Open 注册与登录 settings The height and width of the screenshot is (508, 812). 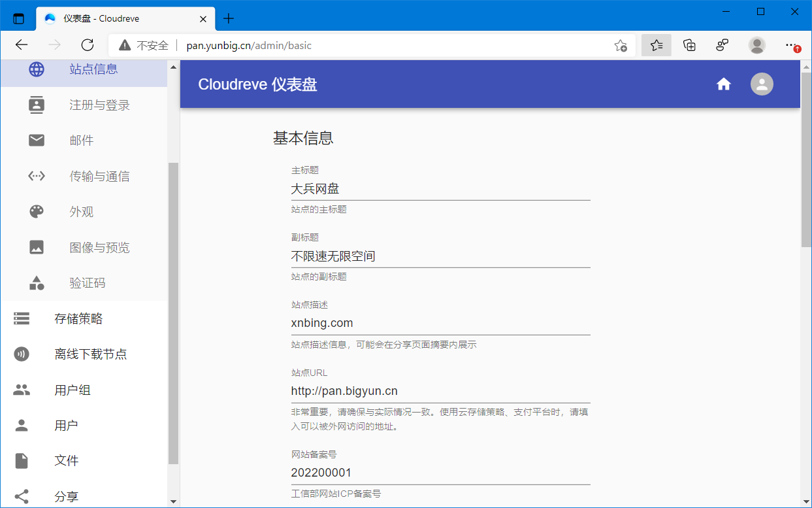tap(99, 105)
